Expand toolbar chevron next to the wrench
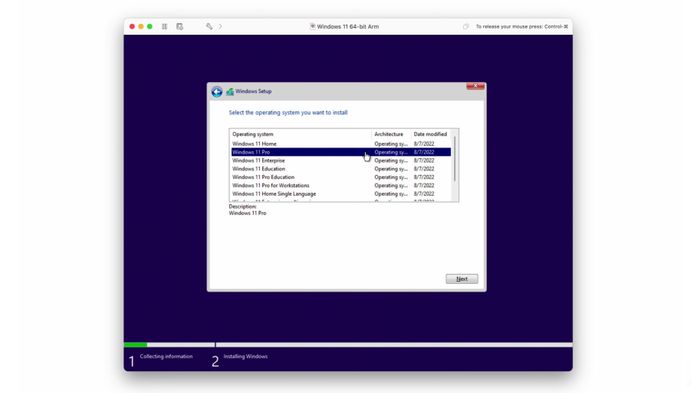700x393 pixels. (x=220, y=27)
